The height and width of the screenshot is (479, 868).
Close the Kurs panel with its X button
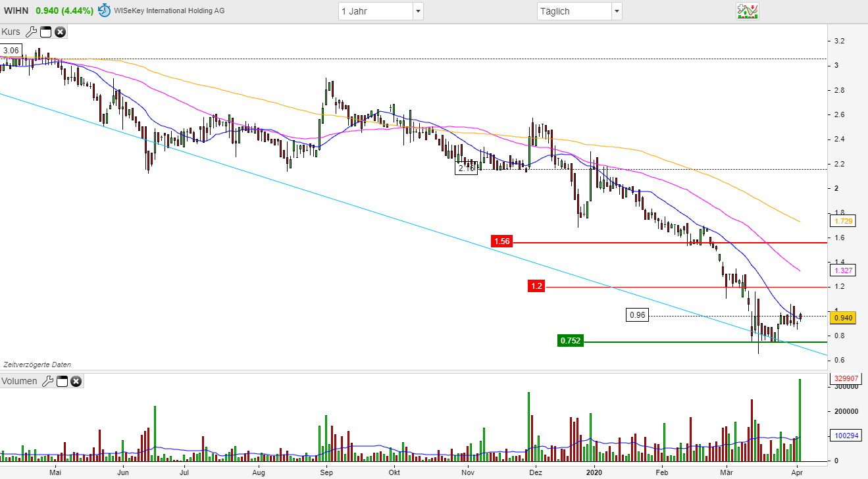[60, 32]
